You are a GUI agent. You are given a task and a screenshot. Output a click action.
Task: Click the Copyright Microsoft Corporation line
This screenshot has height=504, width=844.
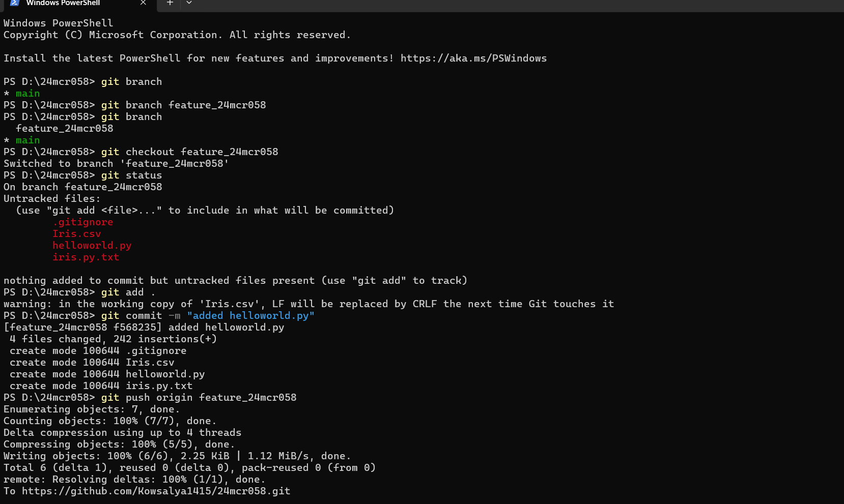177,35
